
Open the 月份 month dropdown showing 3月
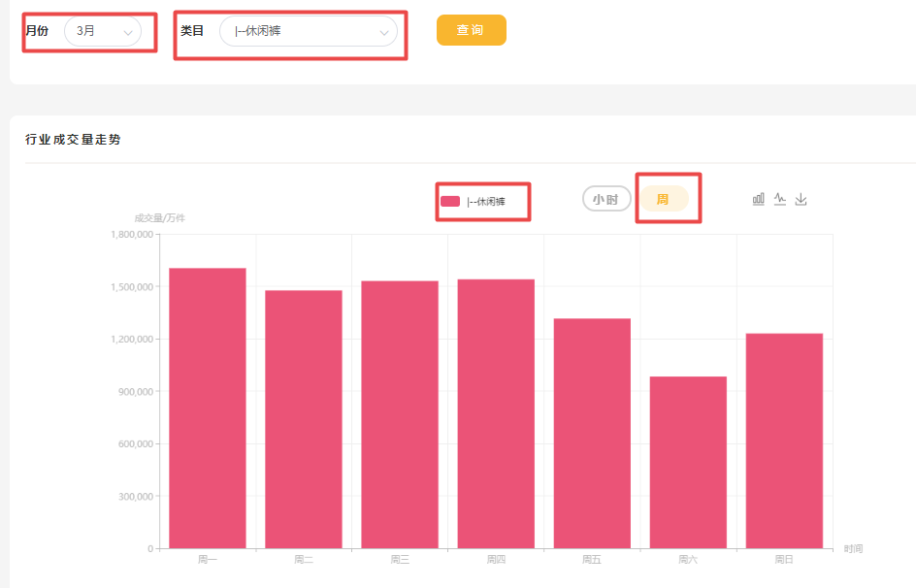click(x=102, y=31)
